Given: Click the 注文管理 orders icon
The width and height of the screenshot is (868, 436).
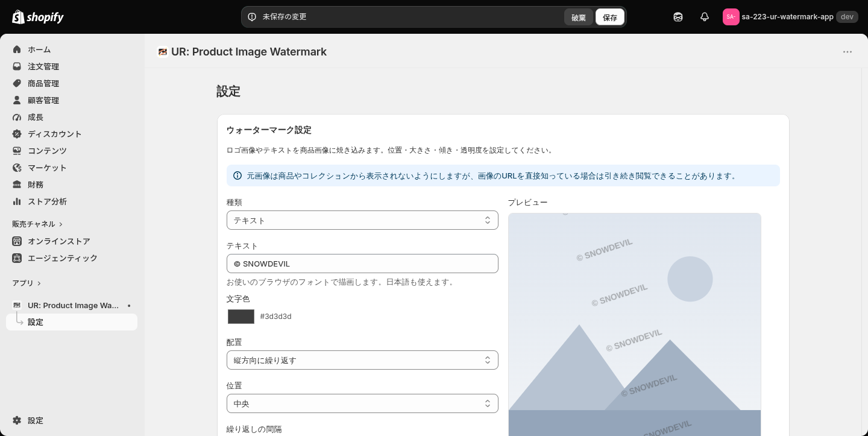Looking at the screenshot, I should pyautogui.click(x=17, y=66).
